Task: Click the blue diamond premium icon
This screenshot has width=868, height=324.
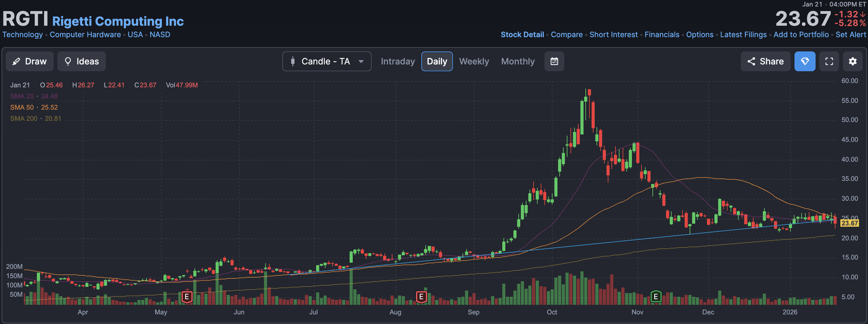Action: (x=805, y=61)
